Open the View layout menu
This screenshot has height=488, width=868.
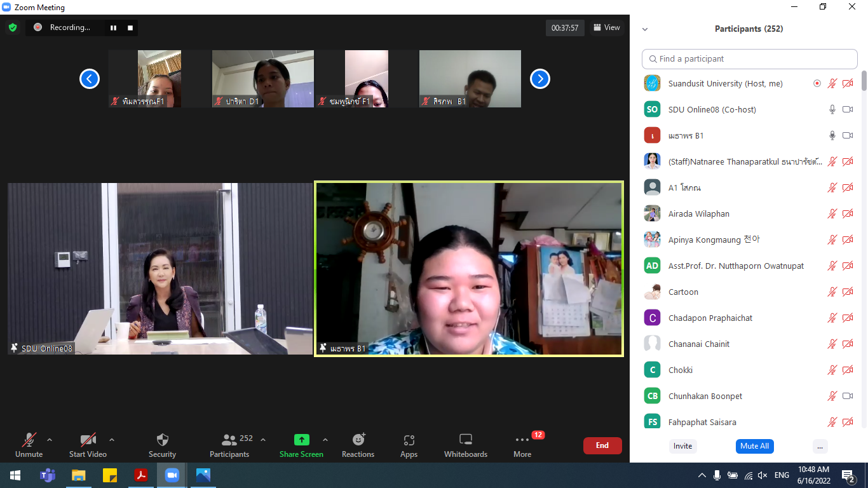(606, 27)
